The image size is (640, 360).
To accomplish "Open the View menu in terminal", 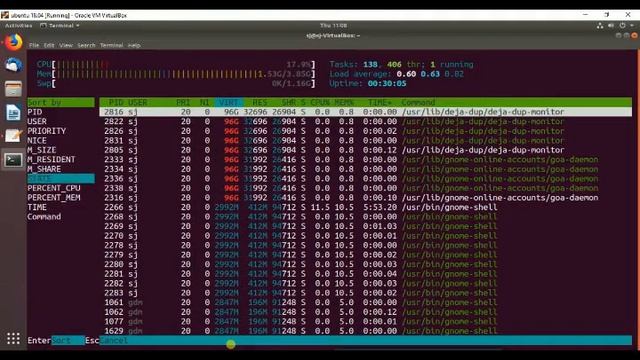I will (66, 45).
